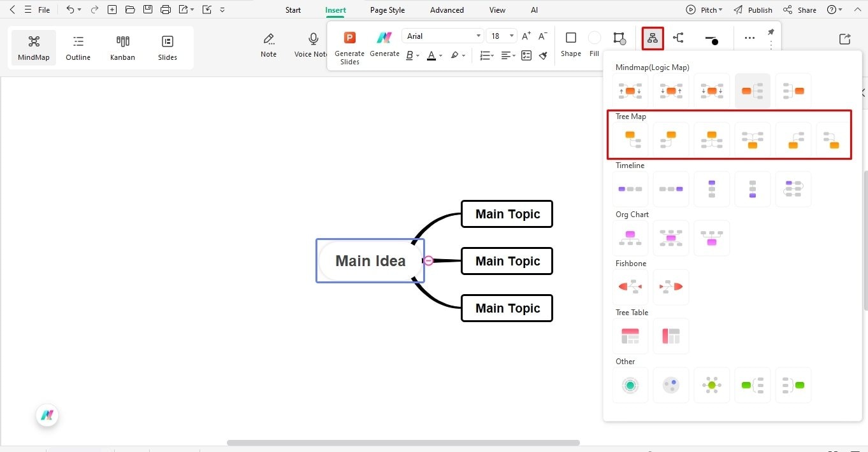868x452 pixels.
Task: Open the Page Style tab
Action: coord(387,10)
